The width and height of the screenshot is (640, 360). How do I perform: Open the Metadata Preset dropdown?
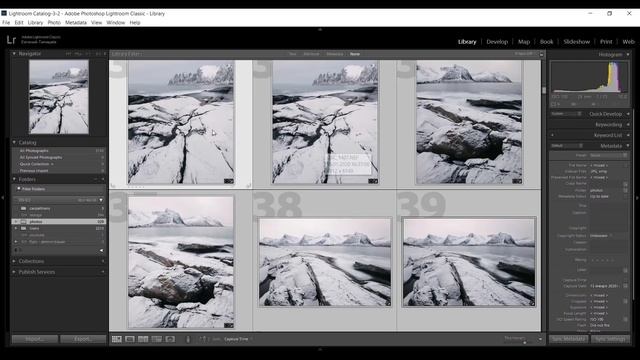[608, 155]
